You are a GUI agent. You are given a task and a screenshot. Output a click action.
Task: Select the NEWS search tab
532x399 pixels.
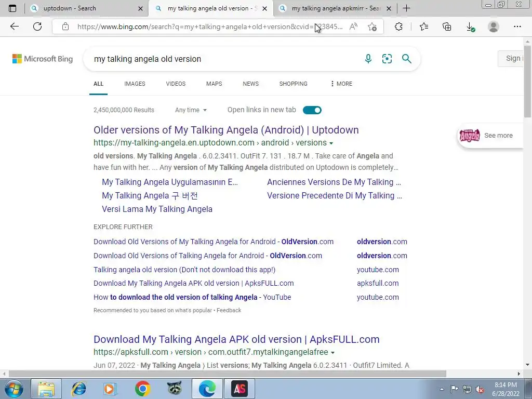pos(251,84)
